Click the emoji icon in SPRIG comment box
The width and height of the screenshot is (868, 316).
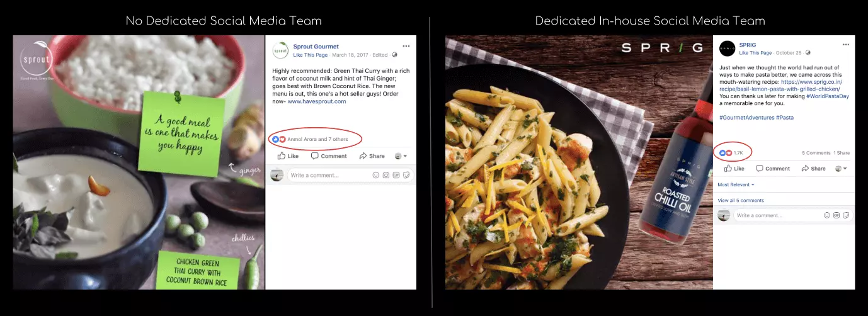coord(826,215)
